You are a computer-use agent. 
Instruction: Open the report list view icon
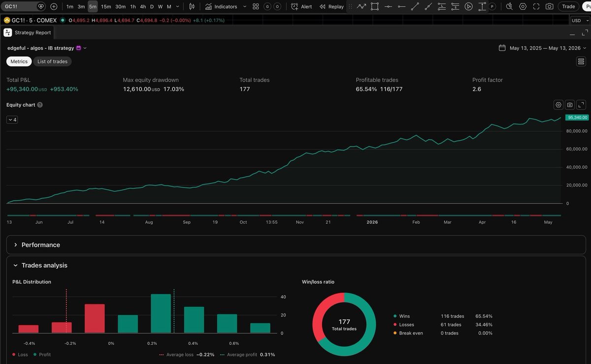[581, 61]
